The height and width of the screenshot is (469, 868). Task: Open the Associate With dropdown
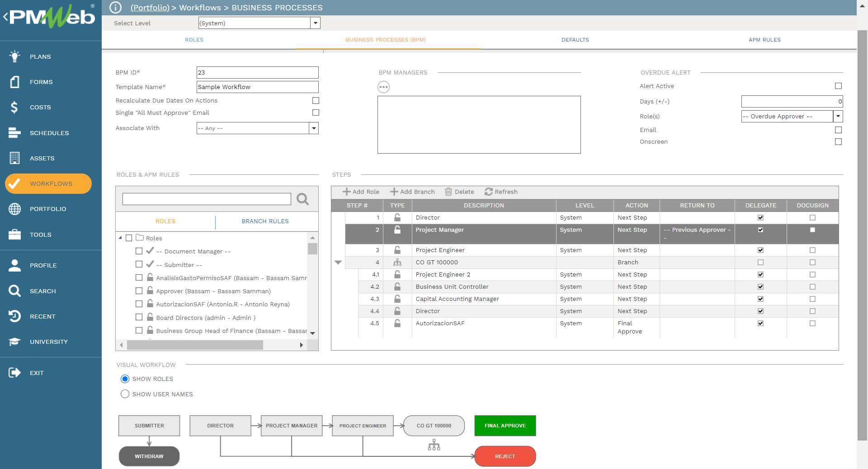coord(314,128)
